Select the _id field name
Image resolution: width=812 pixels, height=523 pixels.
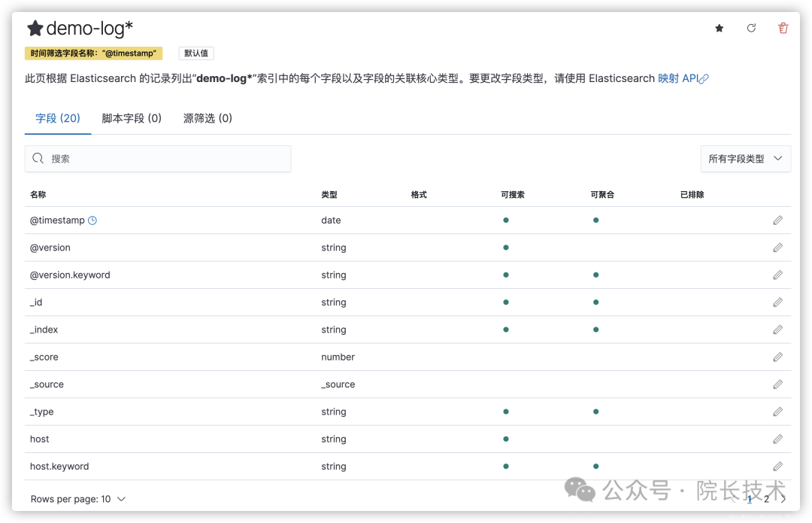tap(36, 303)
